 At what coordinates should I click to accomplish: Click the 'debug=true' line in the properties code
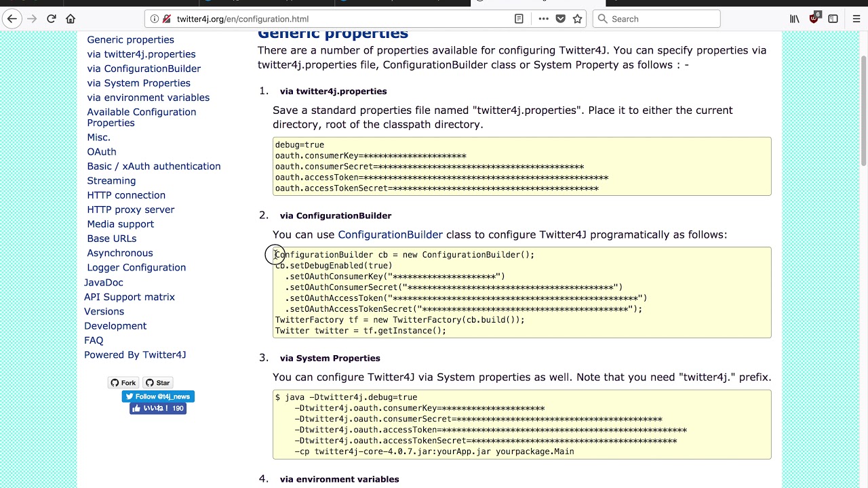click(299, 145)
